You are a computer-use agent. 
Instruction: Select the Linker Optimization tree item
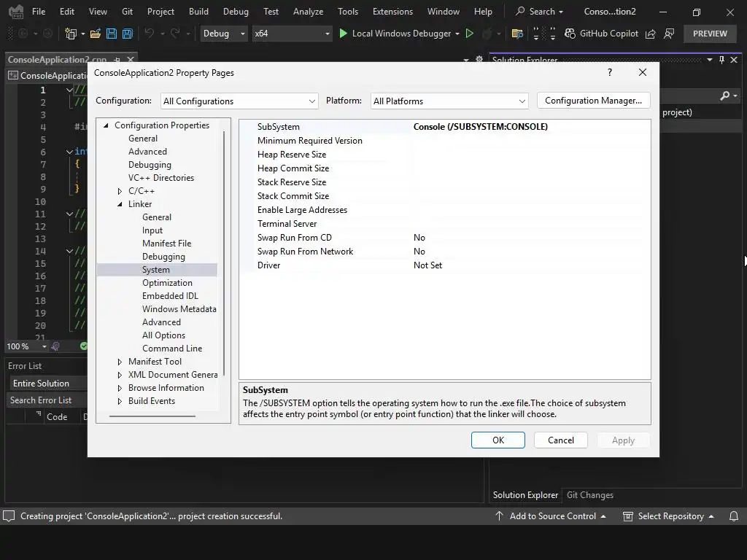tap(167, 283)
